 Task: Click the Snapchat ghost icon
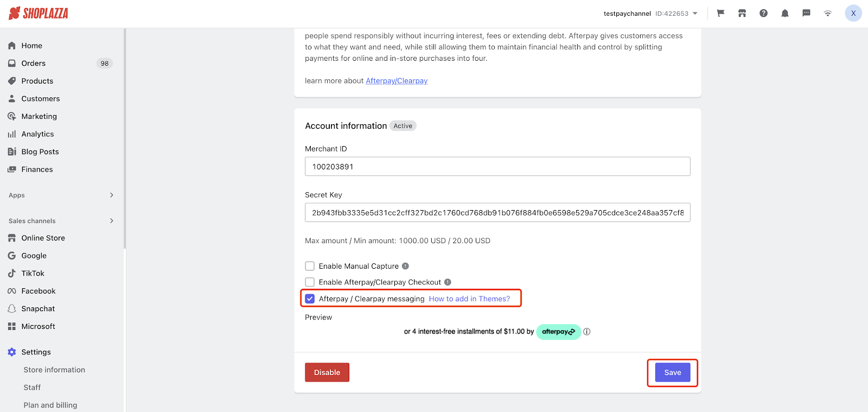12,308
